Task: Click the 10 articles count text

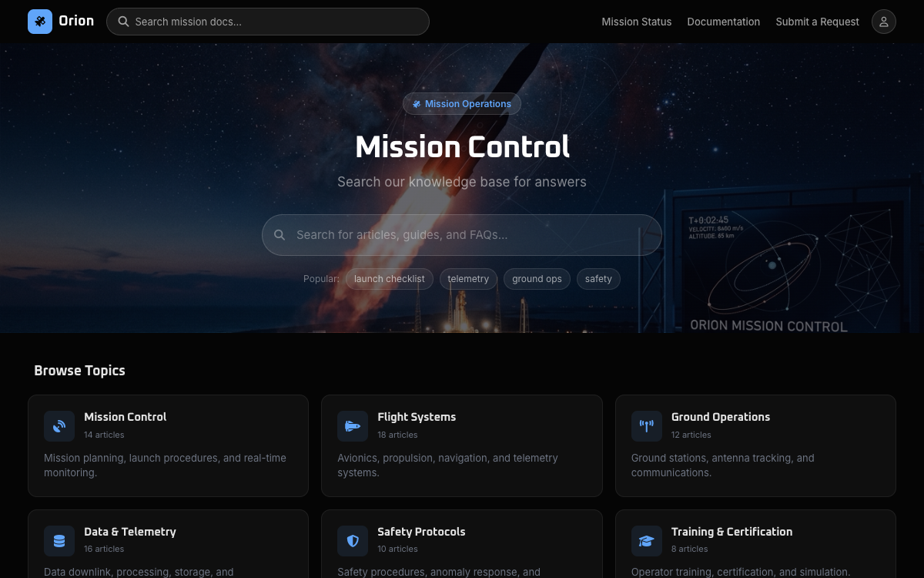Action: click(x=397, y=549)
